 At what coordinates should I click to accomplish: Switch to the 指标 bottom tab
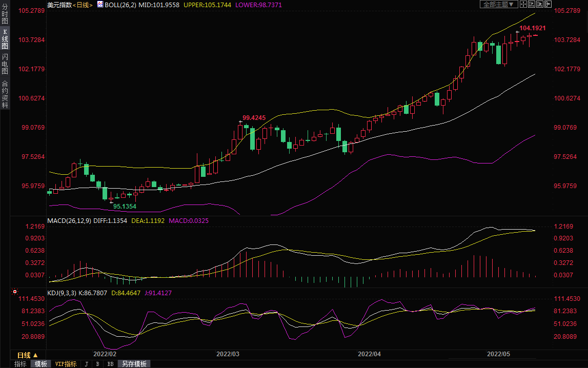point(21,364)
